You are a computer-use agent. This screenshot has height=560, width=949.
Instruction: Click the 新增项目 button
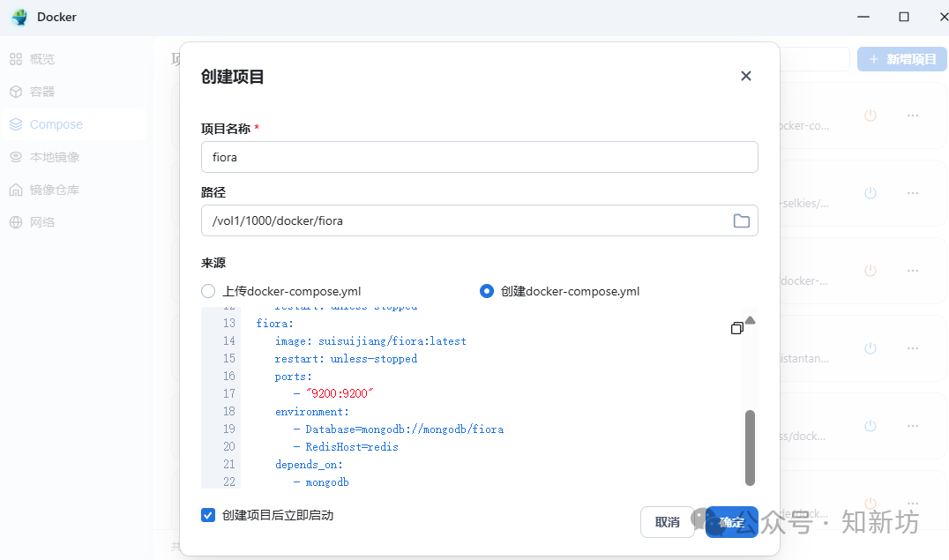pyautogui.click(x=901, y=58)
